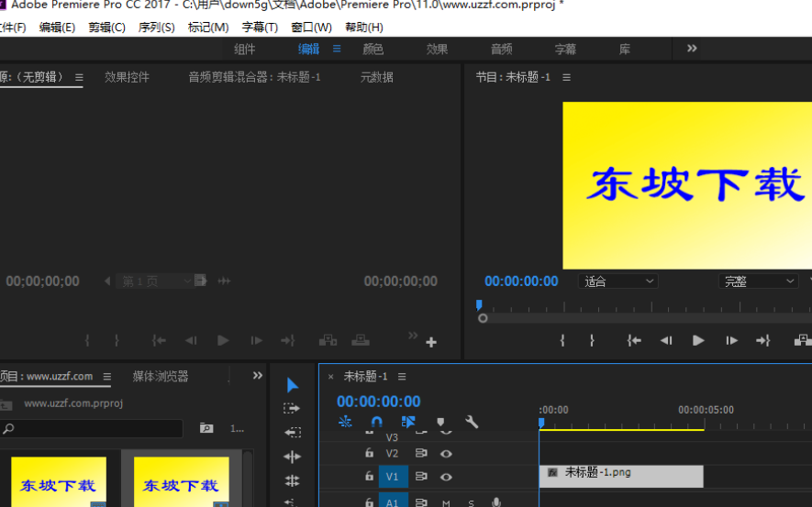Toggle lock on track V2
Image resolution: width=812 pixels, height=507 pixels.
coord(369,453)
